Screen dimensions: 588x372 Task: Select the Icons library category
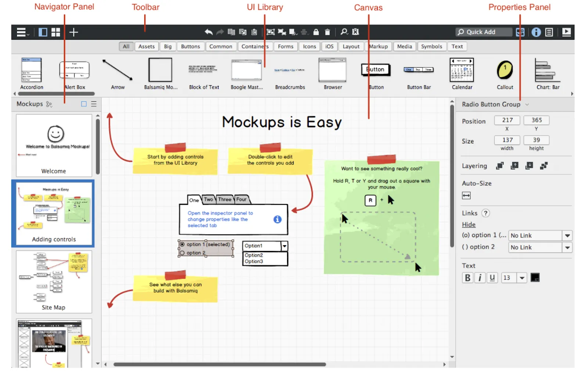point(309,46)
